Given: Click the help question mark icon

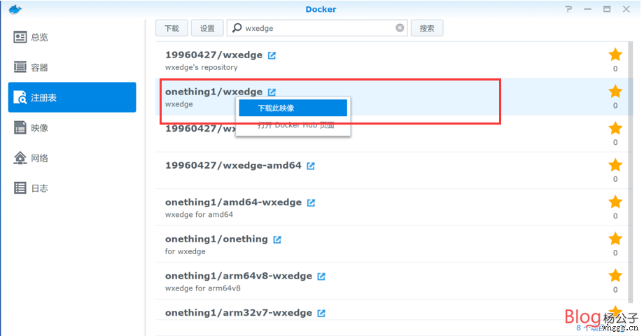Looking at the screenshot, I should coord(568,9).
